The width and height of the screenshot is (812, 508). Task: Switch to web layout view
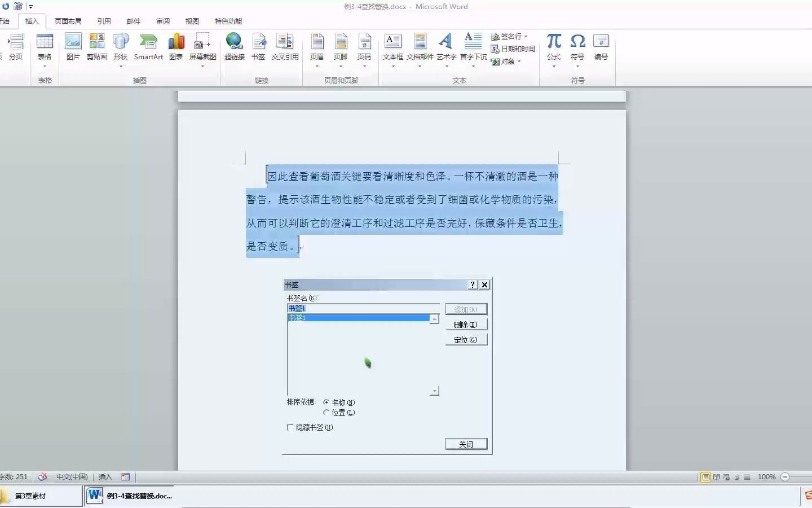coord(726,477)
